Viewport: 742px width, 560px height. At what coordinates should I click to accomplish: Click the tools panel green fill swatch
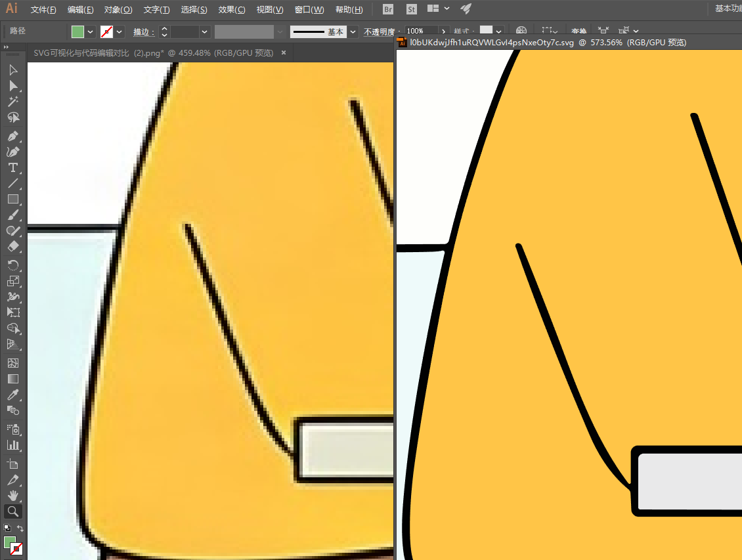point(9,542)
